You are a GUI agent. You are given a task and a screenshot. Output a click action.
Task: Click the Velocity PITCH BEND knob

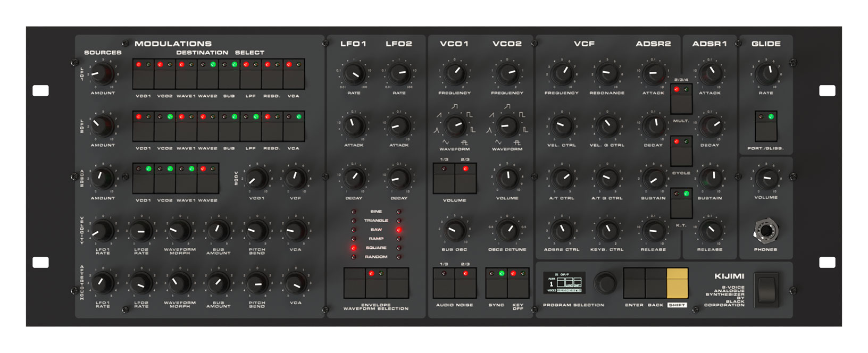(257, 231)
